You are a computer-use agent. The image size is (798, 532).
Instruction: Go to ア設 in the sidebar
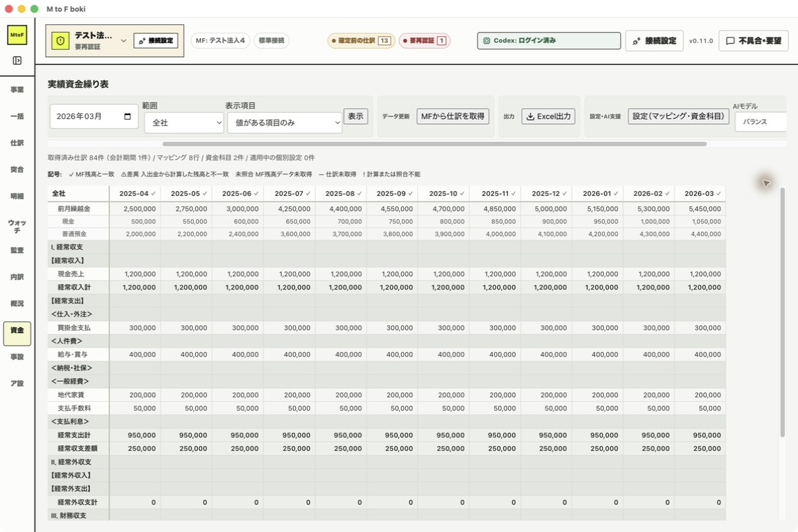click(x=17, y=383)
